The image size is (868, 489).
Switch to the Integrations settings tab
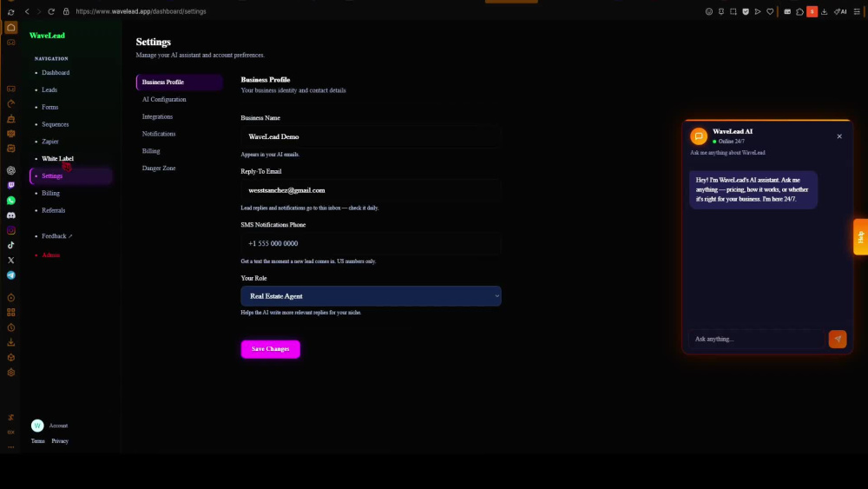pos(157,117)
